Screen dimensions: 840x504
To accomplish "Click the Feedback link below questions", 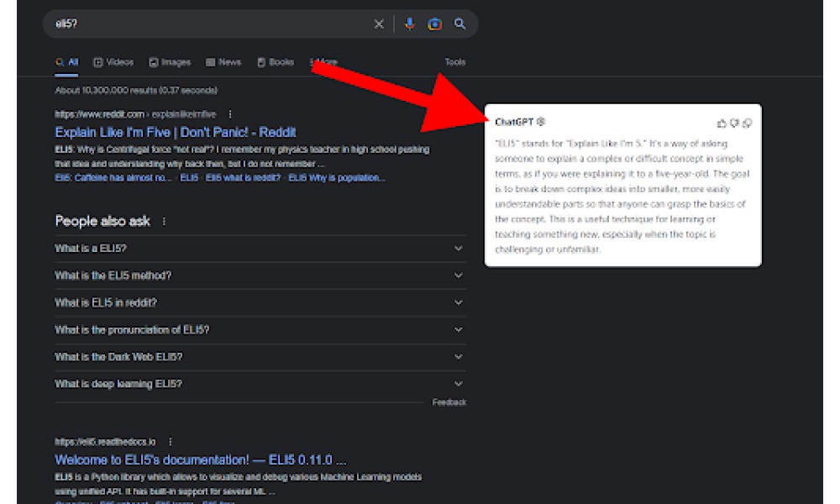I will coord(449,402).
